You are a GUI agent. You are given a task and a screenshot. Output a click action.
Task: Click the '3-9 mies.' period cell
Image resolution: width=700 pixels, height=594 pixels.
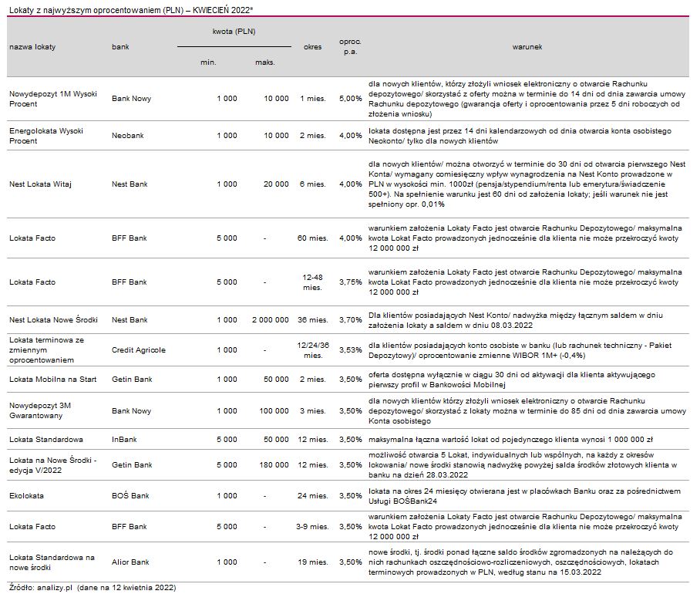(x=312, y=527)
